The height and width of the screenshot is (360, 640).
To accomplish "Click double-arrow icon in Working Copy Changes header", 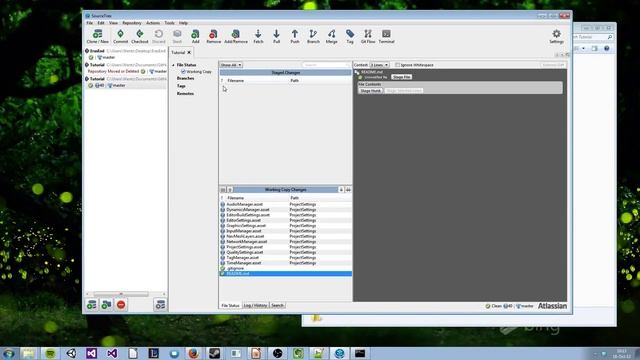I will pos(348,190).
